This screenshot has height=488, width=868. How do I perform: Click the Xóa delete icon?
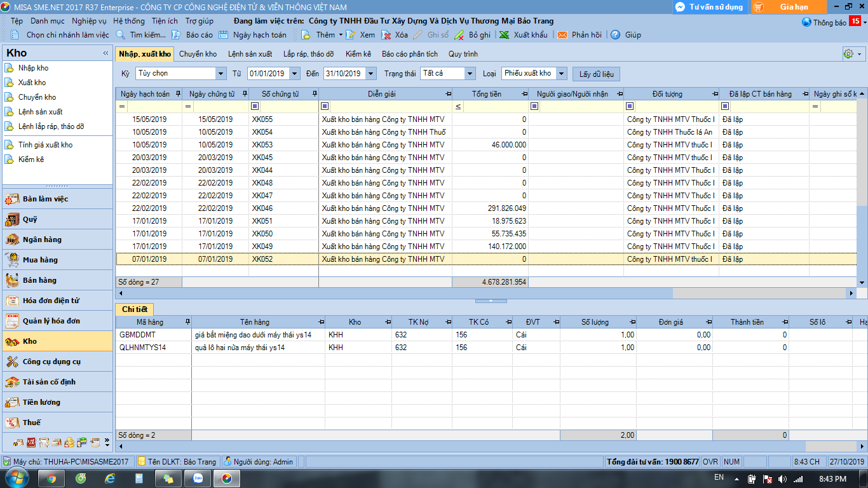[386, 35]
